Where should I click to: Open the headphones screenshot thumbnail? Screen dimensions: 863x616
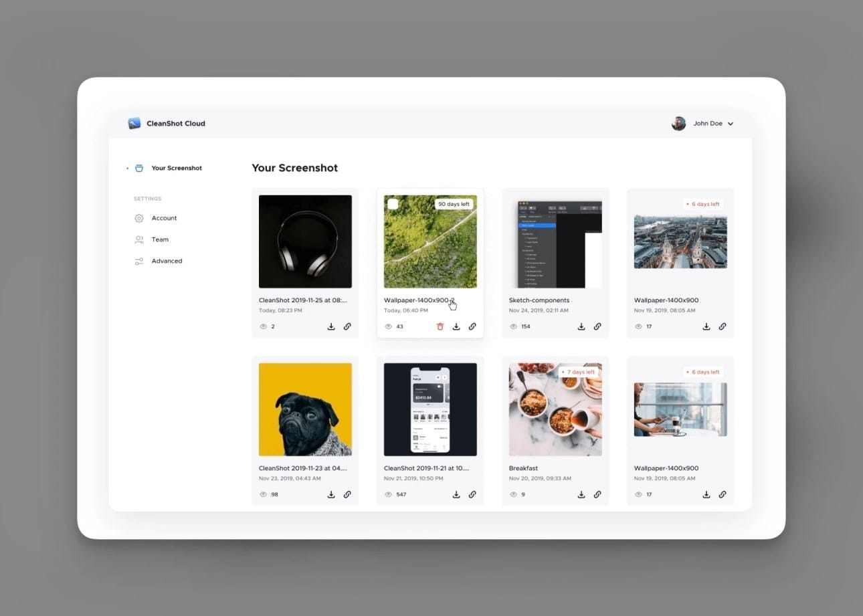305,241
